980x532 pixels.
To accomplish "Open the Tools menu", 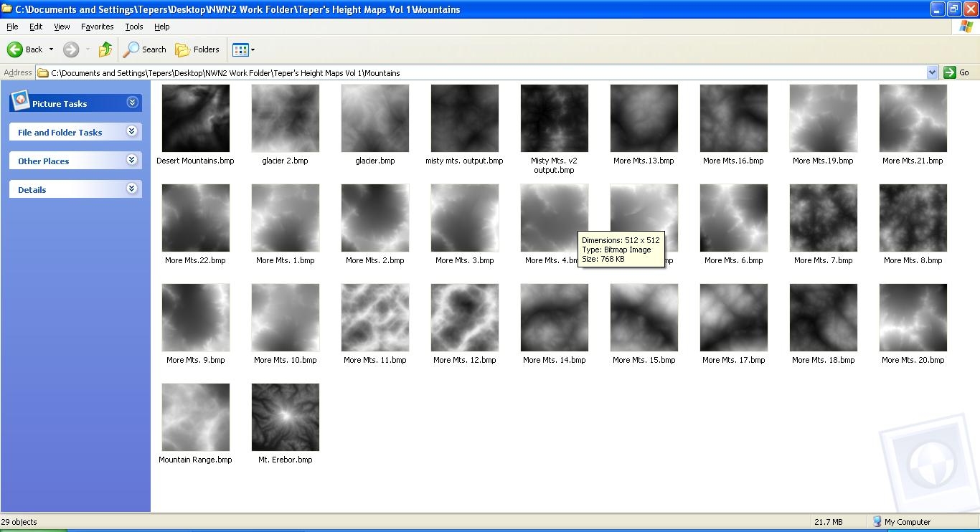I will [x=134, y=27].
